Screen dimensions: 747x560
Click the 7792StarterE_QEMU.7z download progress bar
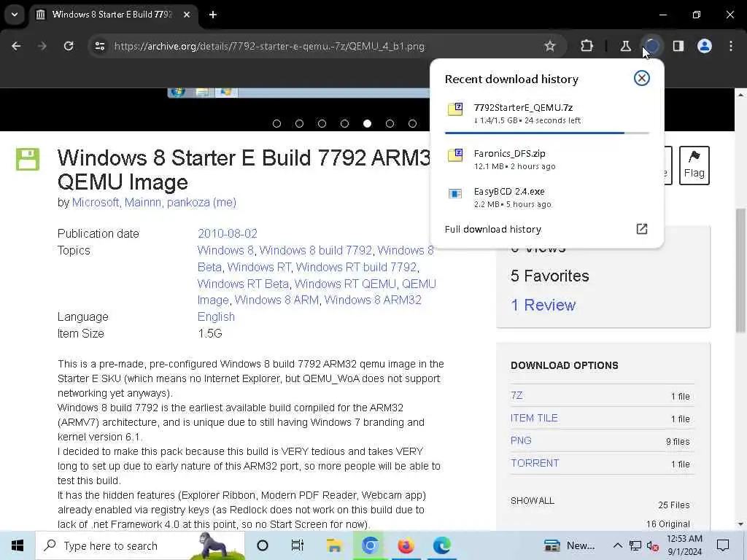point(547,133)
